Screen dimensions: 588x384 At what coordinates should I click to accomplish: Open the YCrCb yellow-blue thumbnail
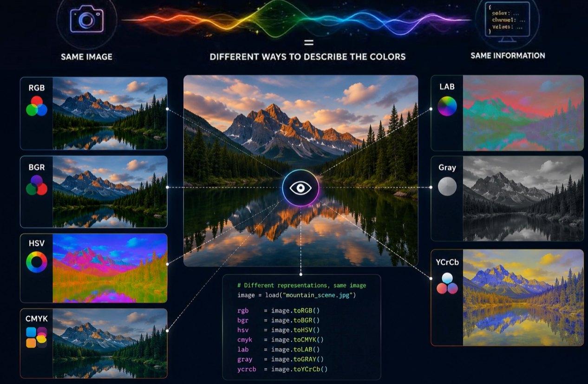(523, 298)
